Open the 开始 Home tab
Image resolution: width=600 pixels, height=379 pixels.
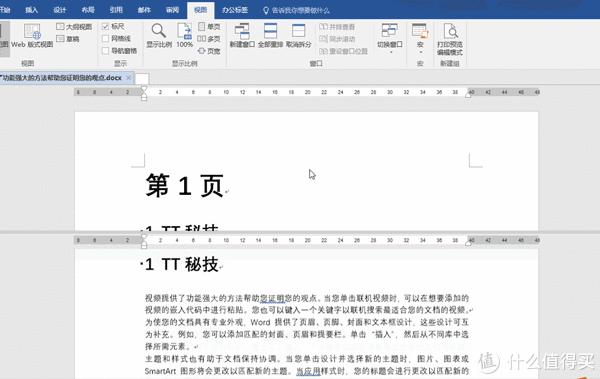coord(5,10)
